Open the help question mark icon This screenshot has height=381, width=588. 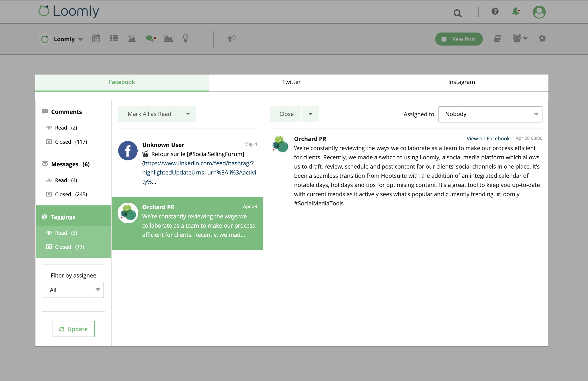point(495,11)
